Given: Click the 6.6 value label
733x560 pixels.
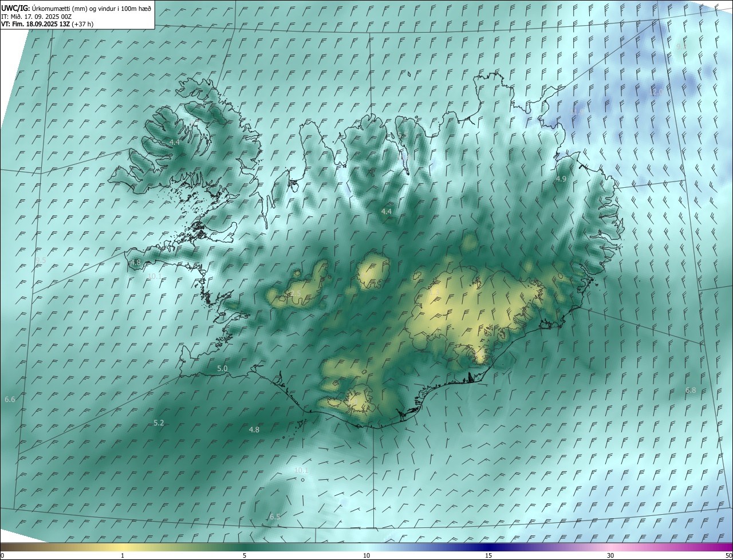Looking at the screenshot, I should pos(10,399).
